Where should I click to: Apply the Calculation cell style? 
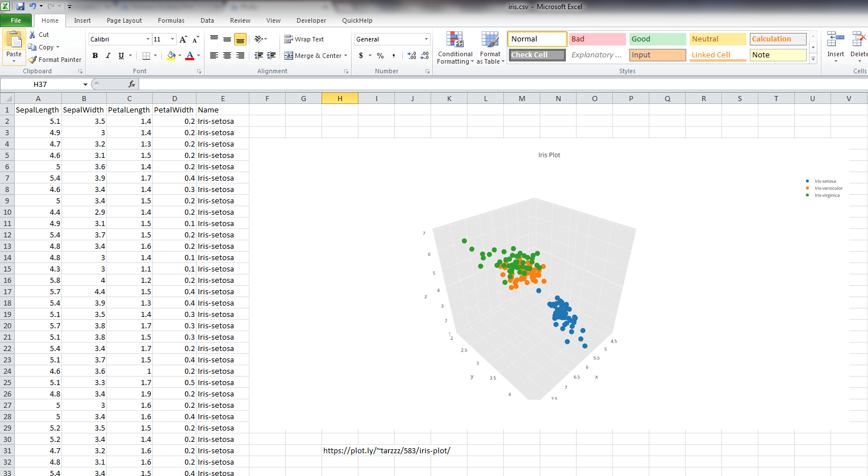tap(778, 39)
